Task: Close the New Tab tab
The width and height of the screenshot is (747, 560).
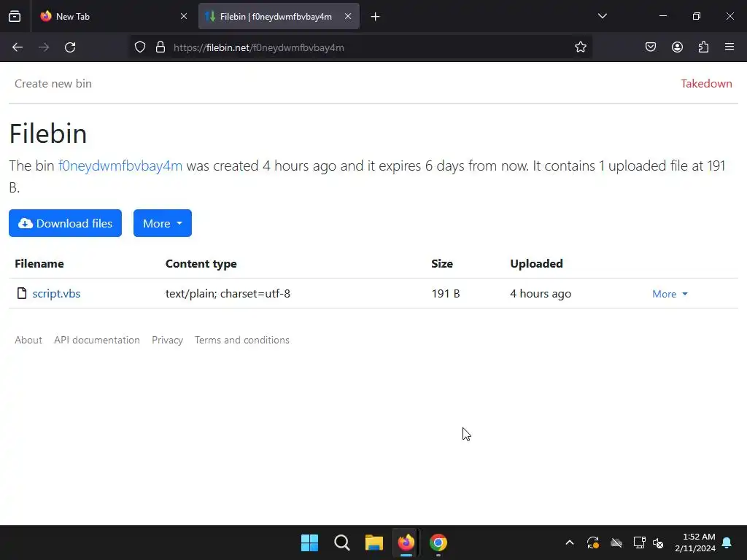Action: [184, 16]
